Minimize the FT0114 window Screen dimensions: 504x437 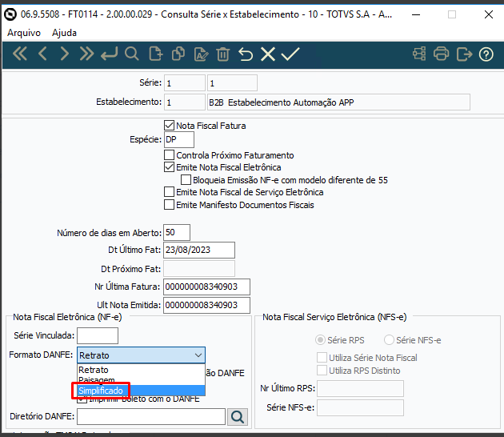[x=416, y=14]
